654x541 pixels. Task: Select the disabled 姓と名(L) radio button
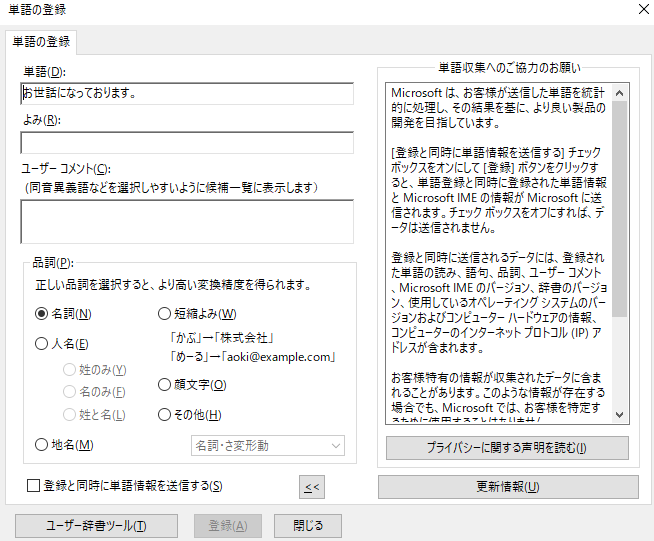click(69, 415)
